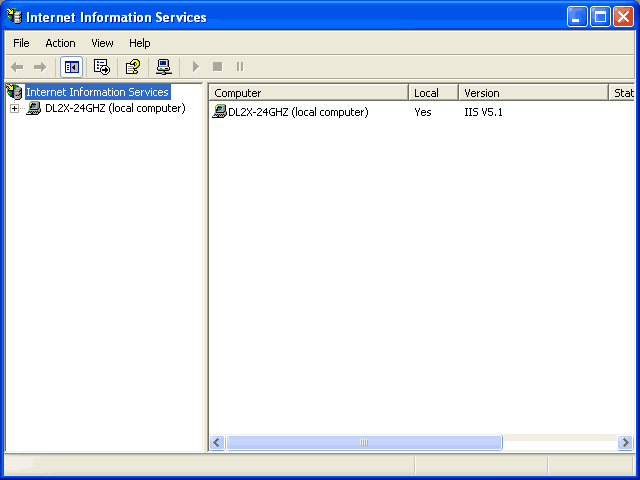Click the Version column header
The width and height of the screenshot is (640, 480).
532,93
